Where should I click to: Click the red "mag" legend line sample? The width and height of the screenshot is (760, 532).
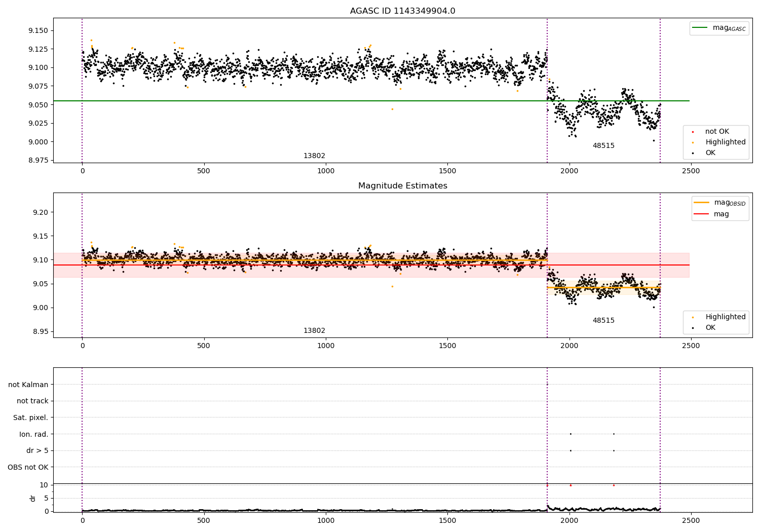(x=701, y=214)
